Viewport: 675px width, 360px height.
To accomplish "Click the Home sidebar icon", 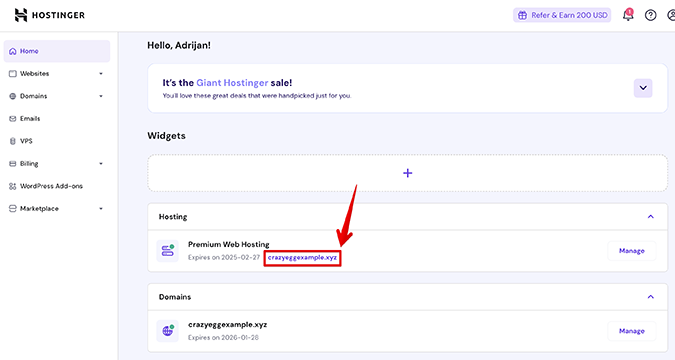I will click(12, 51).
